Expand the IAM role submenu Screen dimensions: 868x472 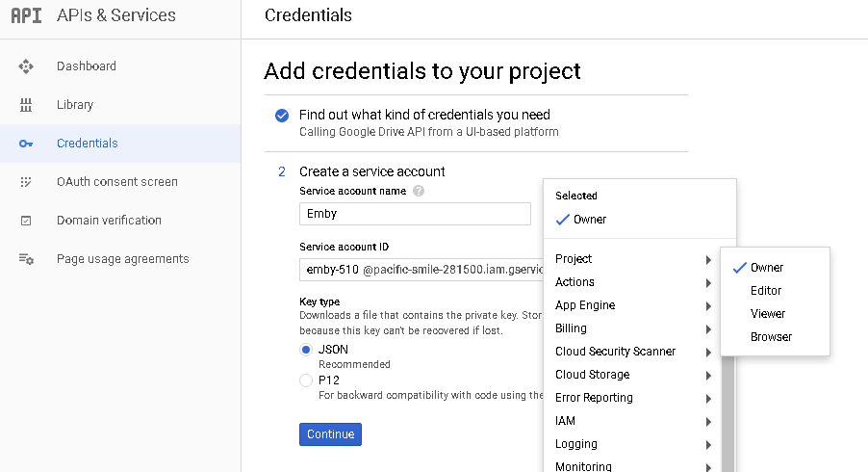tap(632, 422)
